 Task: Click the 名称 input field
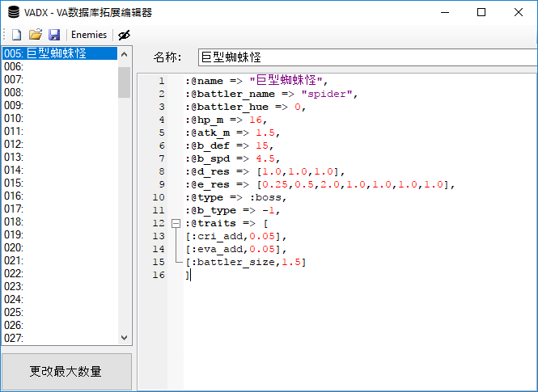pos(368,57)
